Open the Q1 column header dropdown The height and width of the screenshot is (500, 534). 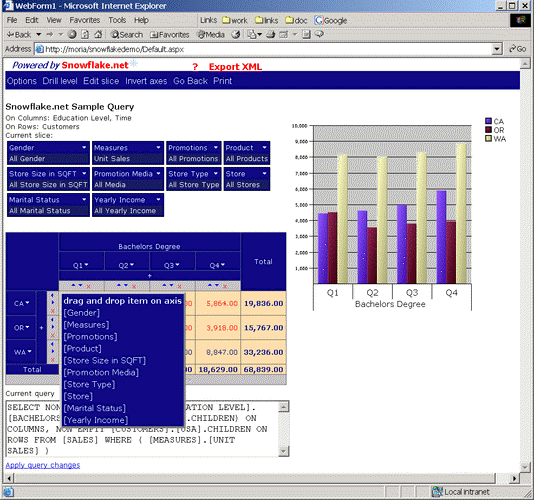[87, 265]
